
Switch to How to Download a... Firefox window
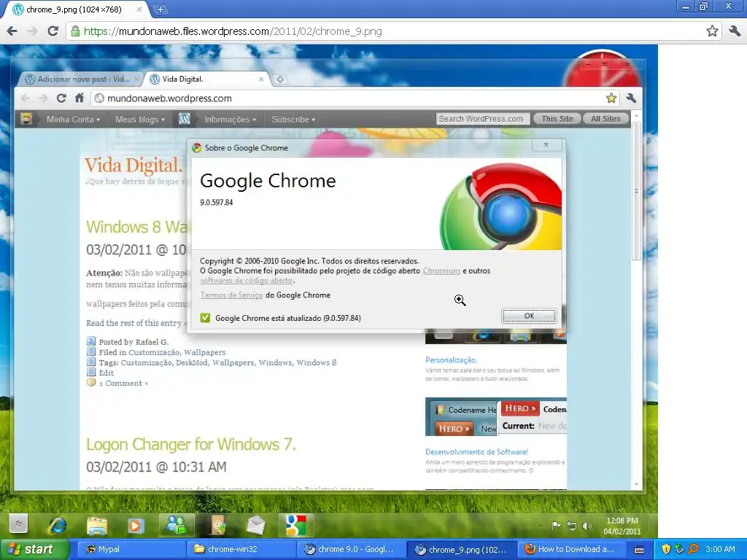coord(573,549)
